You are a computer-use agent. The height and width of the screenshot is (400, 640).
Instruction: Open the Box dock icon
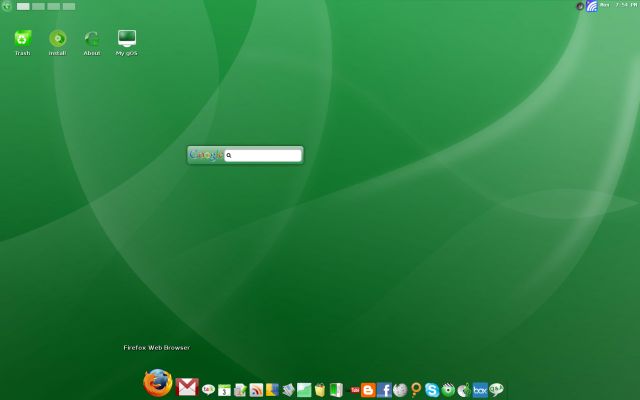[480, 390]
